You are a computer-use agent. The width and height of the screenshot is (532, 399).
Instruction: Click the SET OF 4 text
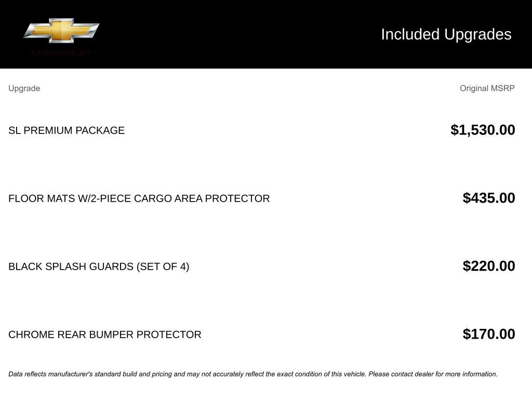163,267
